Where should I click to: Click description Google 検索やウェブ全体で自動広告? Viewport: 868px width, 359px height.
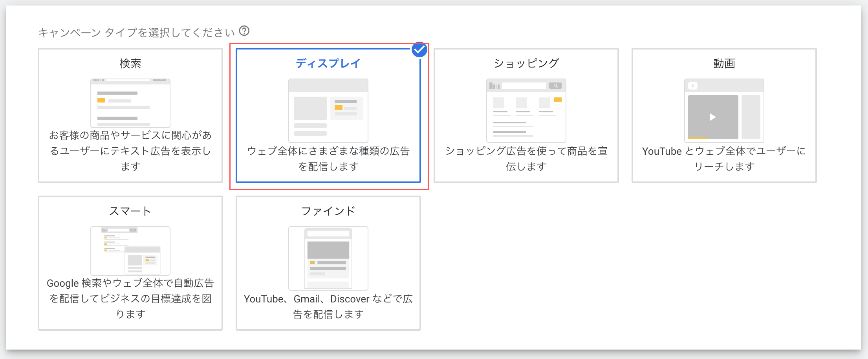(x=130, y=299)
